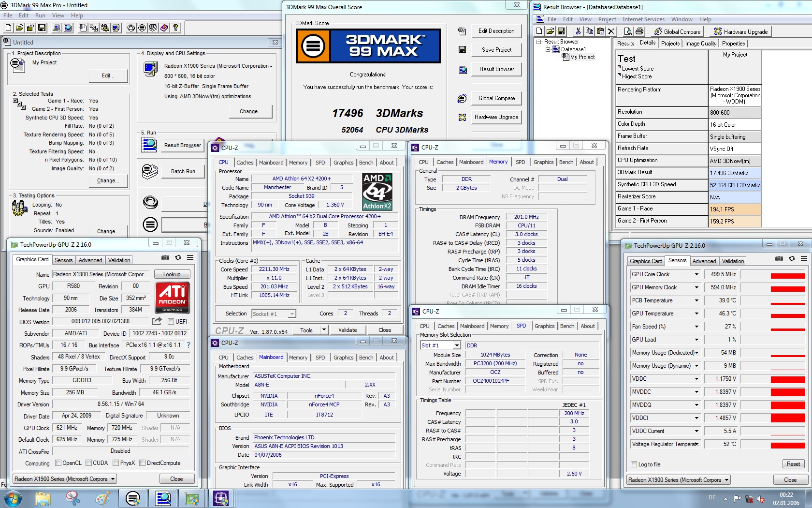Click the 17.496 3DMarks result cell

point(735,173)
